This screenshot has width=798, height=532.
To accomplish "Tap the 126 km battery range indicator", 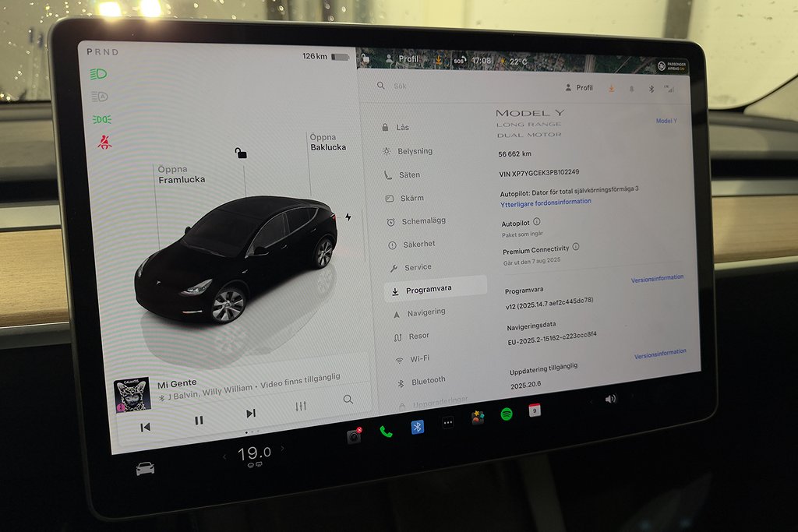I will (325, 56).
